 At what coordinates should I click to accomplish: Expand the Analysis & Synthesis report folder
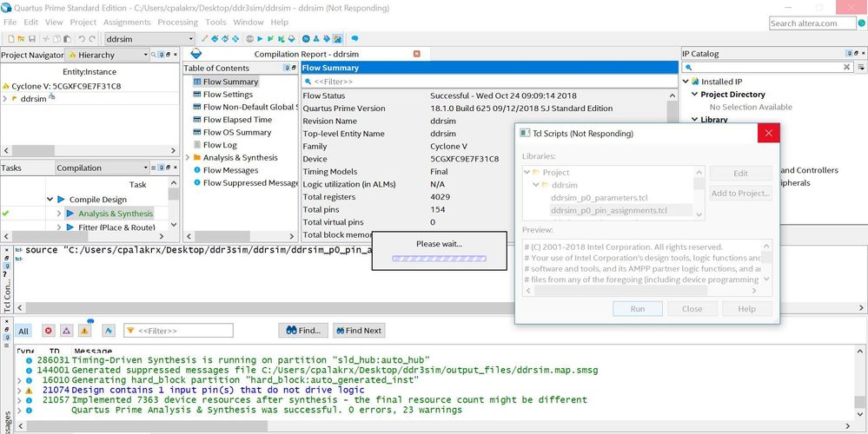[188, 158]
